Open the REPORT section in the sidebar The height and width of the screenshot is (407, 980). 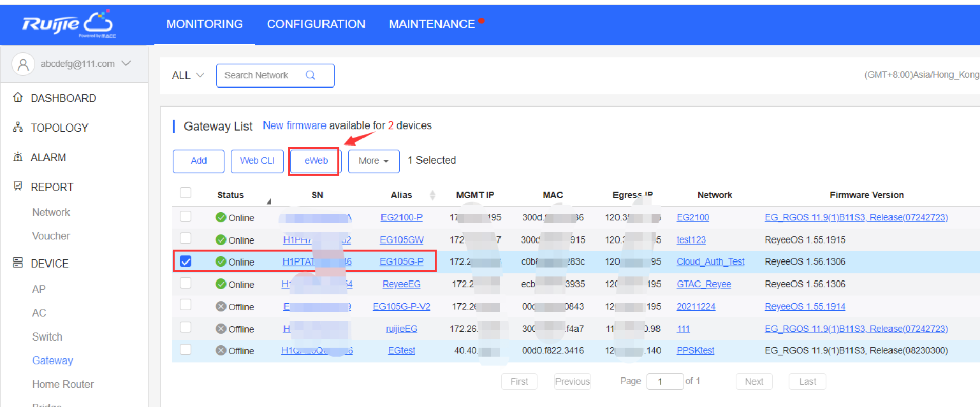pyautogui.click(x=52, y=187)
